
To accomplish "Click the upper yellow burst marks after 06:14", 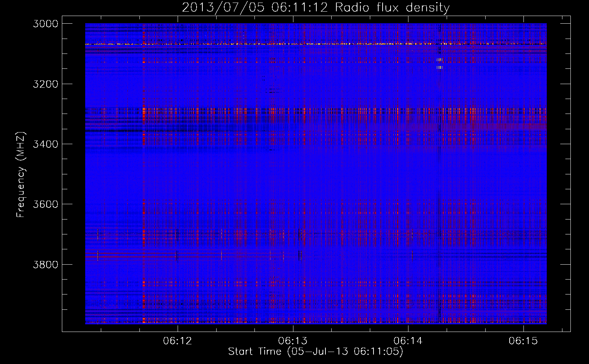I will tap(439, 60).
